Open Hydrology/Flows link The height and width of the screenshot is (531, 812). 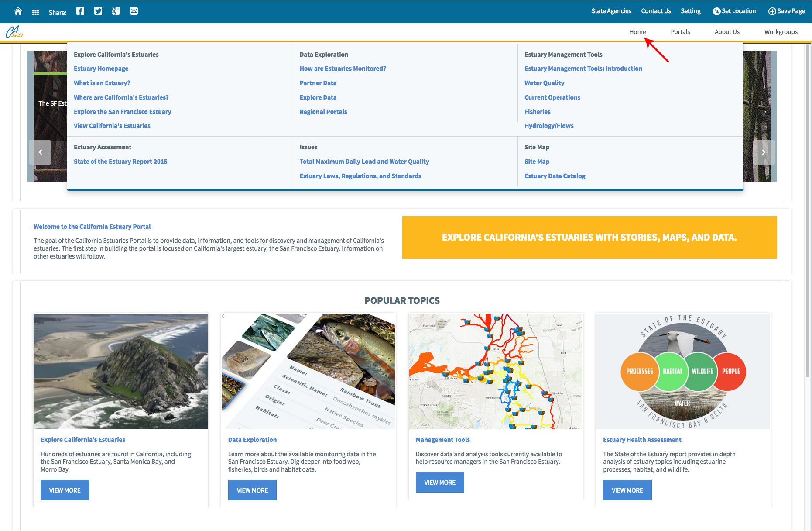click(x=549, y=126)
